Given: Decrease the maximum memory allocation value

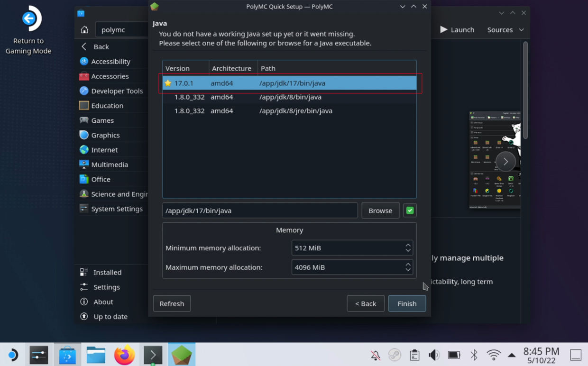Looking at the screenshot, I should (x=408, y=270).
